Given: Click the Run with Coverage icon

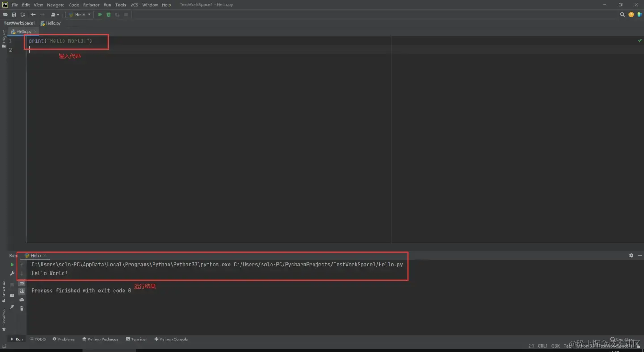Looking at the screenshot, I should (x=117, y=14).
